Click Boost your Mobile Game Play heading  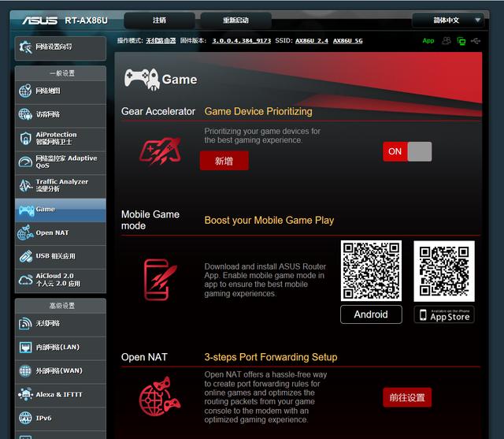coord(269,221)
